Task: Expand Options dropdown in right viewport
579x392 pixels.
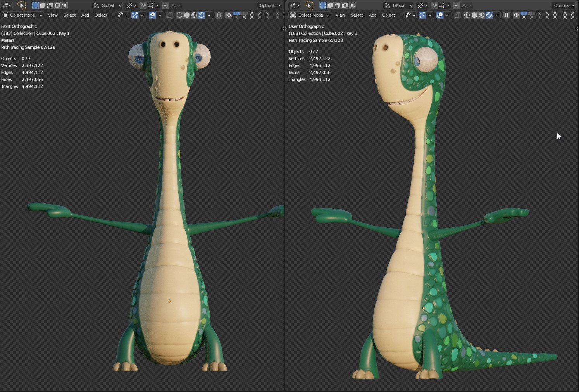Action: click(563, 5)
